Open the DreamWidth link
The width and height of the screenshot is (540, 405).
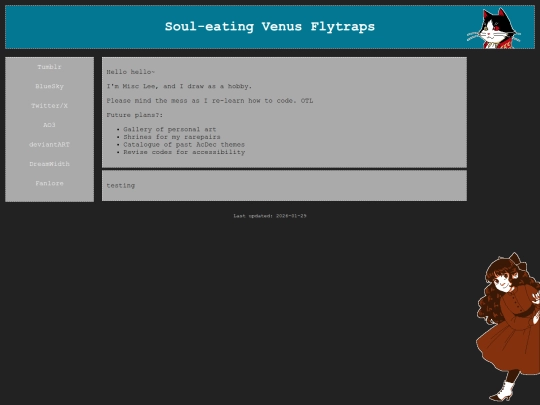[x=49, y=164]
